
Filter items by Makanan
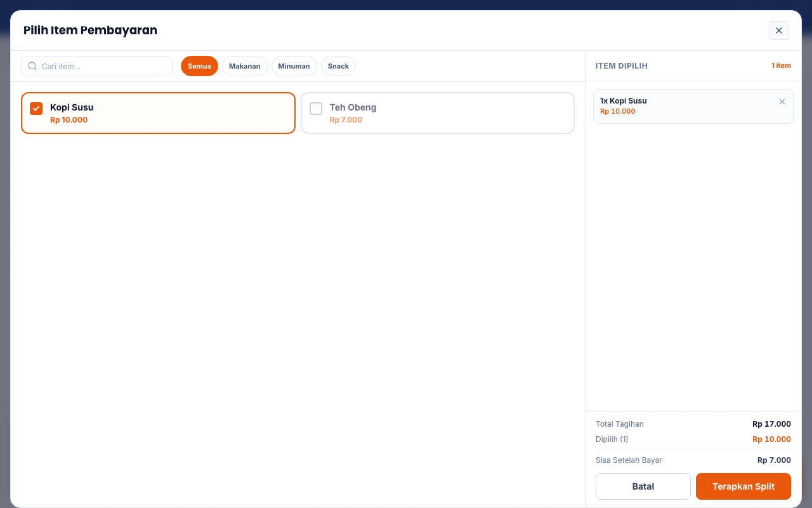tap(244, 66)
